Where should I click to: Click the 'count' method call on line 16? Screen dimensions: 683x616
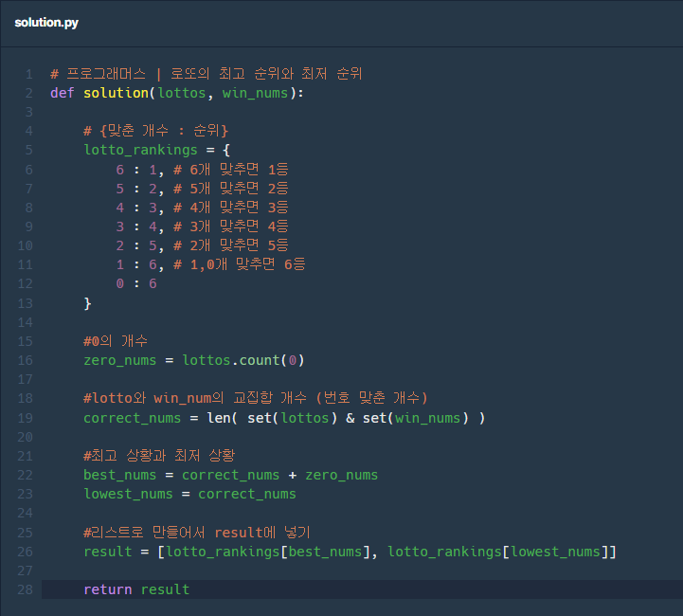[x=259, y=360]
